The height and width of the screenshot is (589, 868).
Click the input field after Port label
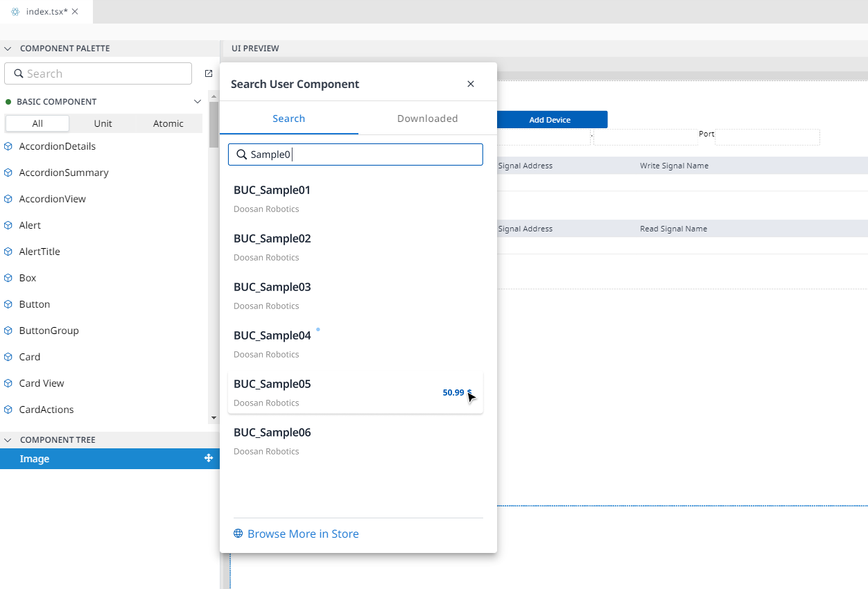click(x=767, y=137)
